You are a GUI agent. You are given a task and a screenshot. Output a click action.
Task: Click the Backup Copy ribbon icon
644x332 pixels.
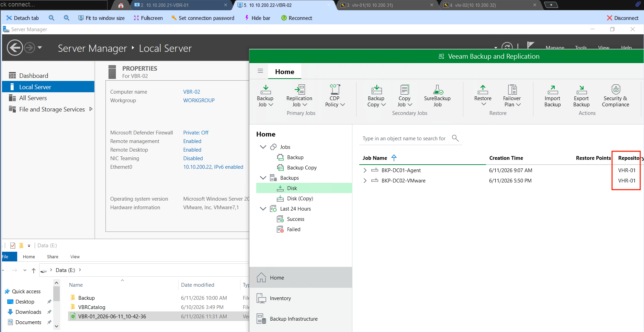tap(376, 90)
